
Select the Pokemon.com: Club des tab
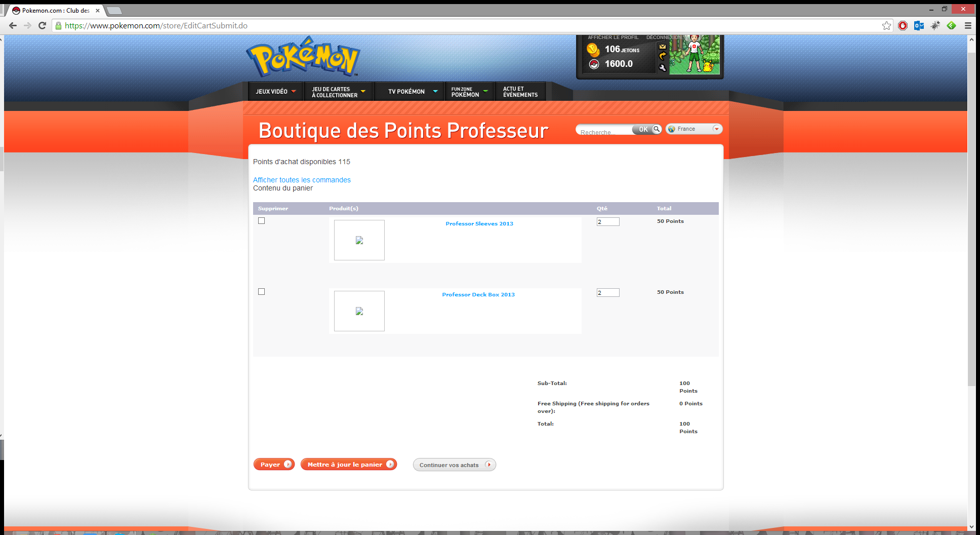[55, 11]
